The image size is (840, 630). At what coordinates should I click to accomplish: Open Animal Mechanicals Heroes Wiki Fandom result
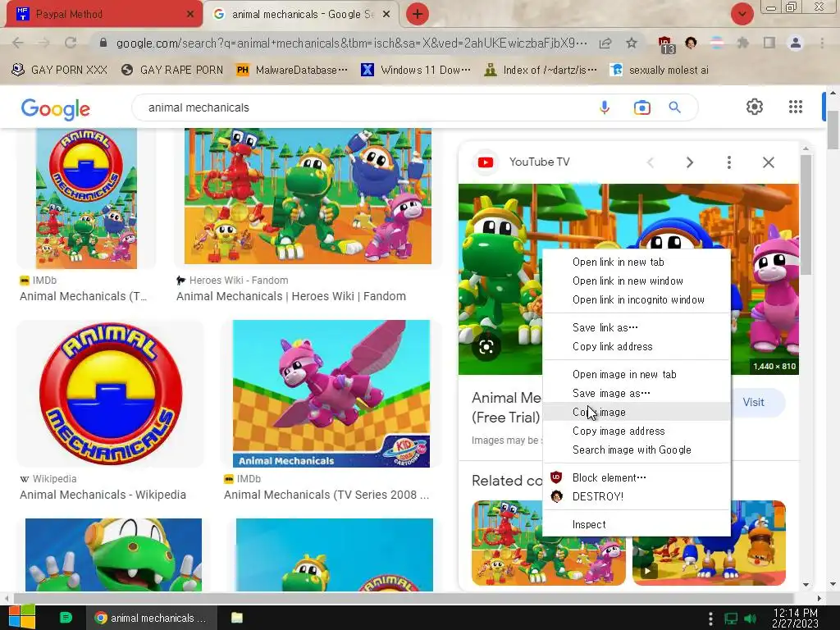point(291,296)
